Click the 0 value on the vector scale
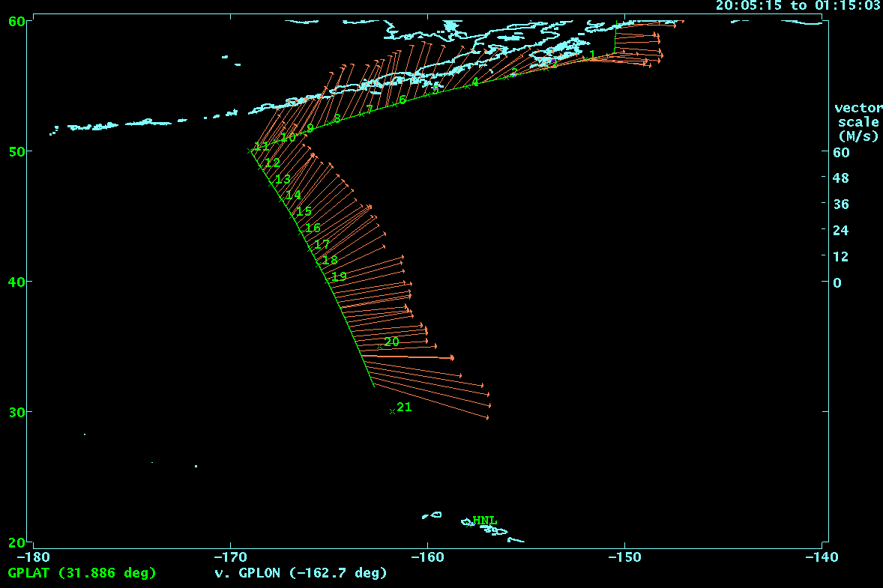The height and width of the screenshot is (588, 883). (x=837, y=282)
